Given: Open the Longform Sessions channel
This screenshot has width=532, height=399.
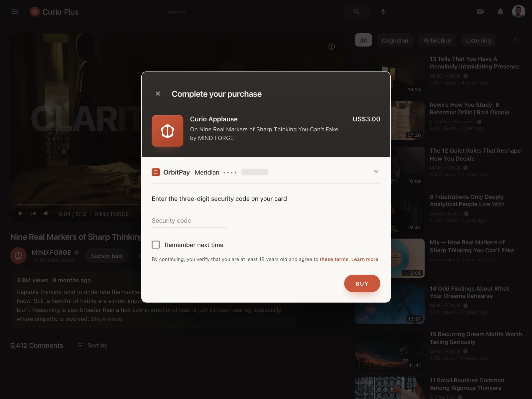Looking at the screenshot, I should point(452,122).
